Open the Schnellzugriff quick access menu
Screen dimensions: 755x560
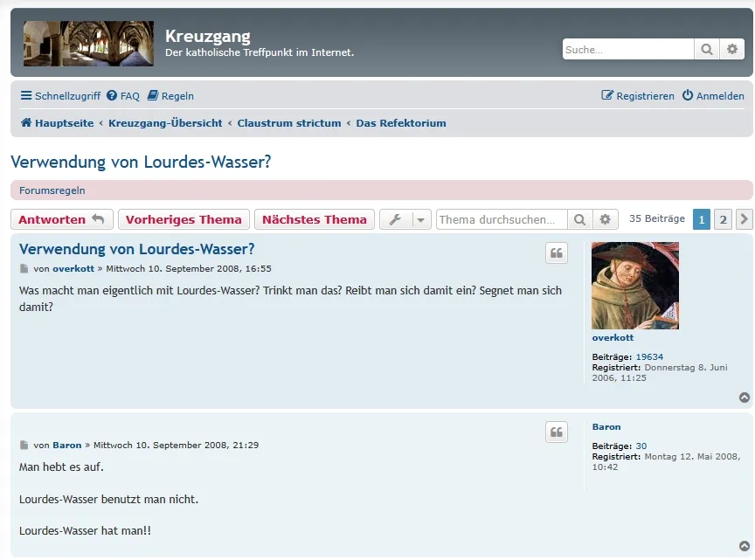(x=61, y=96)
